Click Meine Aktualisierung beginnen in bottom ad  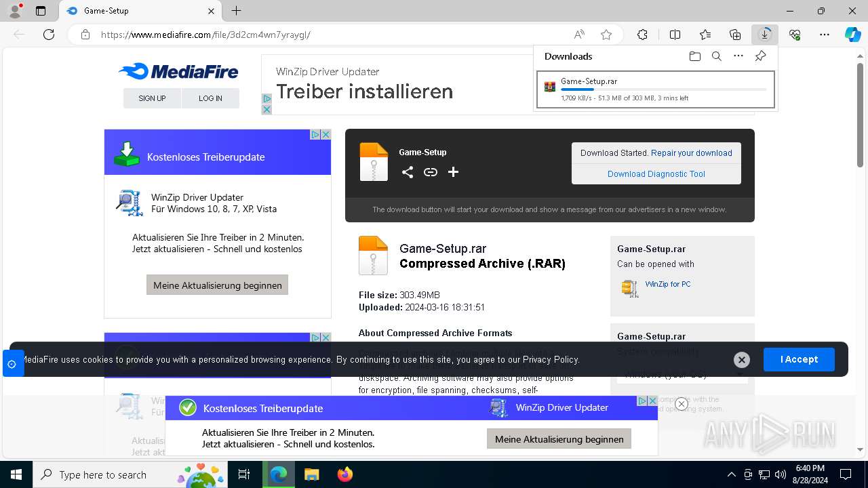coord(559,439)
